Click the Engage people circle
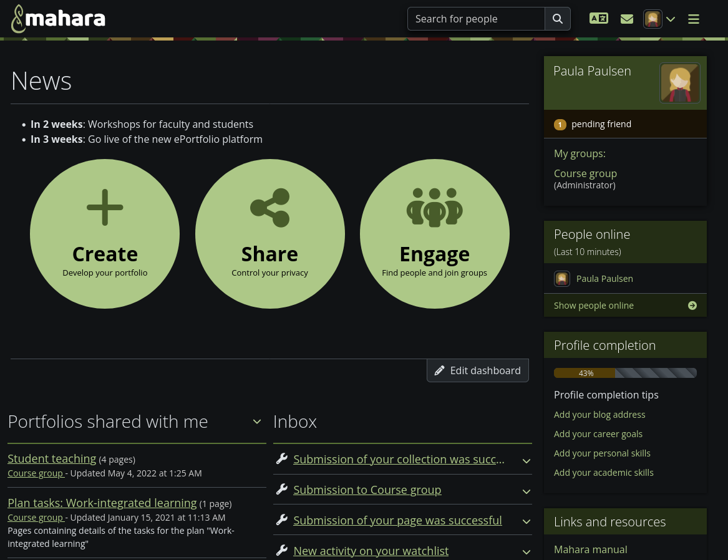This screenshot has height=560, width=728. tap(434, 234)
